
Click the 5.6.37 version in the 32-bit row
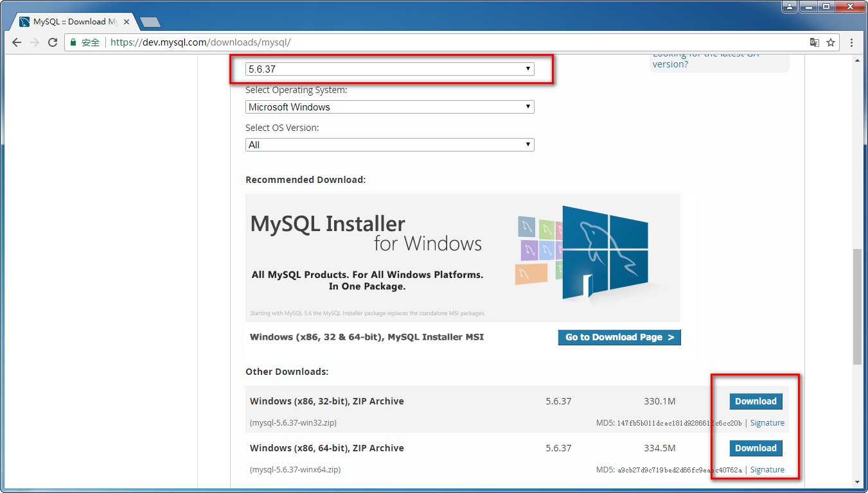(x=558, y=401)
